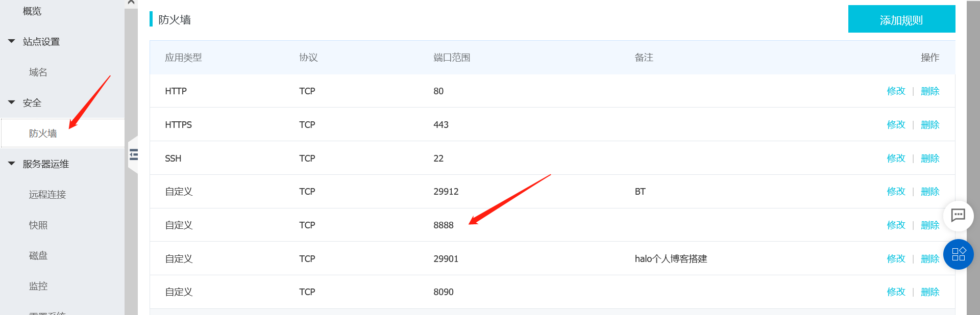Image resolution: width=980 pixels, height=315 pixels.
Task: Click 修改 for the HTTPS rule
Action: [896, 125]
